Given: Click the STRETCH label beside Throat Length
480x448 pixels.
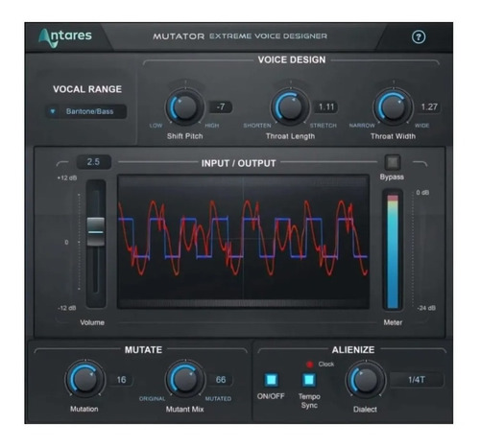Looking at the screenshot, I should click(324, 126).
